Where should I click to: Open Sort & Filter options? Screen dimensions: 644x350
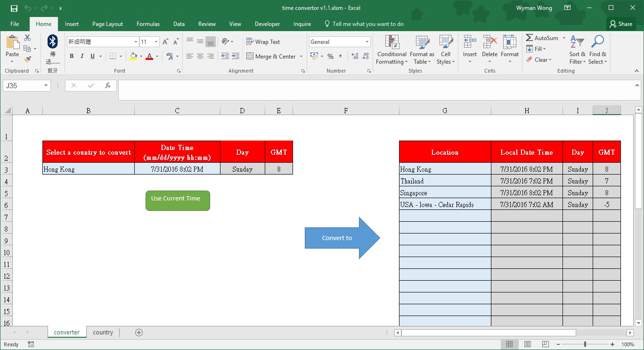pos(577,50)
